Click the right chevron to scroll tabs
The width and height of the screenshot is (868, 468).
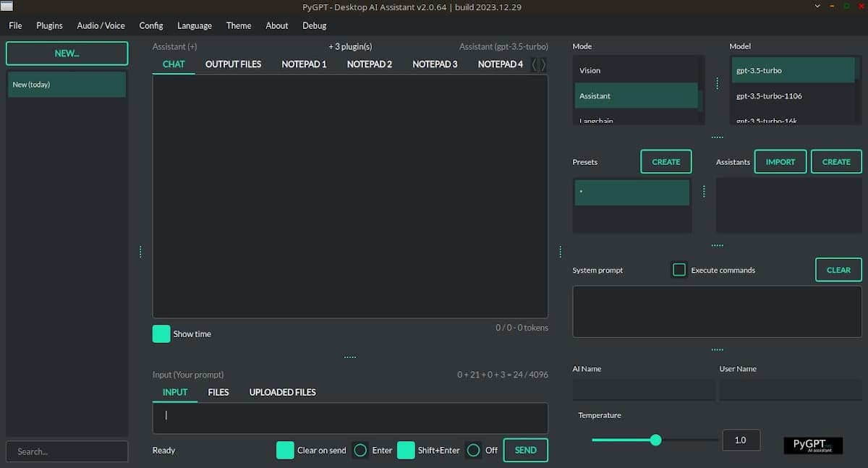[x=542, y=64]
